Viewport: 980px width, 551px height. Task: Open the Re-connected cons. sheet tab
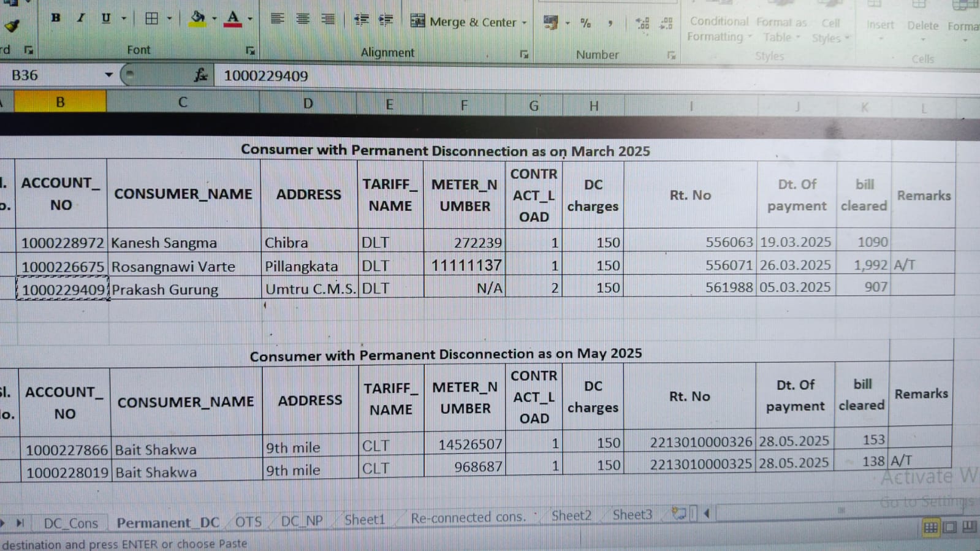click(468, 518)
